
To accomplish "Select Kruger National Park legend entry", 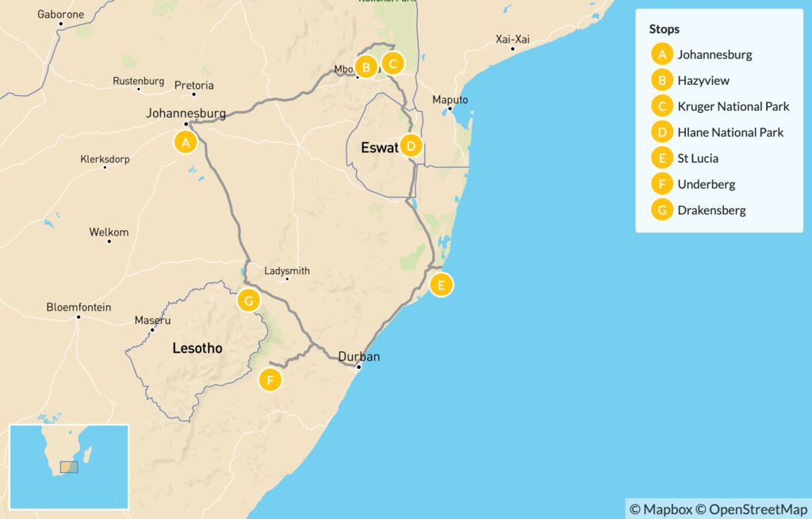I will [x=733, y=106].
